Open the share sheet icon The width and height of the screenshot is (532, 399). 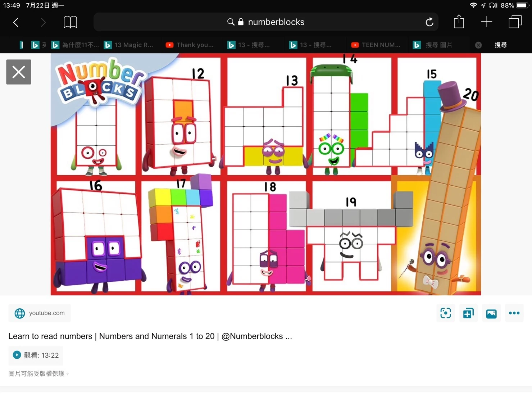tap(459, 22)
